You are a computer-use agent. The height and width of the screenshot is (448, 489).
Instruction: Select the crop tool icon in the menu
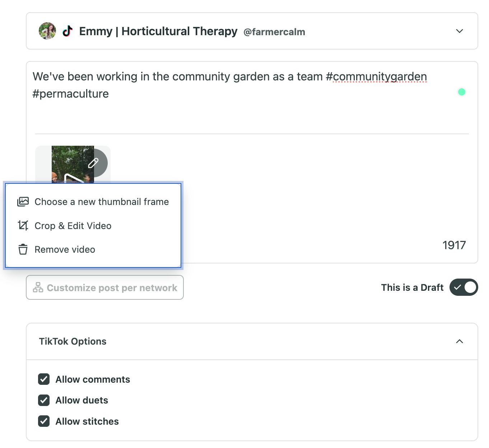(23, 225)
